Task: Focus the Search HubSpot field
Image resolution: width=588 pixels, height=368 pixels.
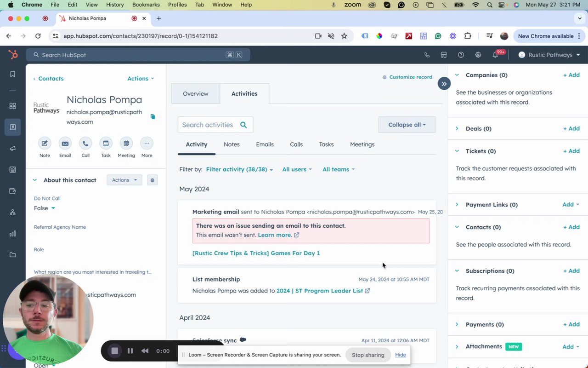Action: (x=138, y=55)
